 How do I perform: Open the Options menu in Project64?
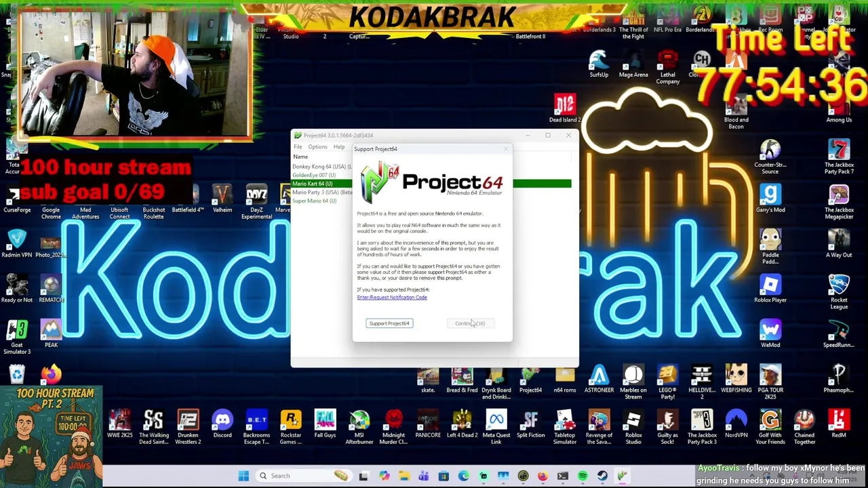click(317, 147)
